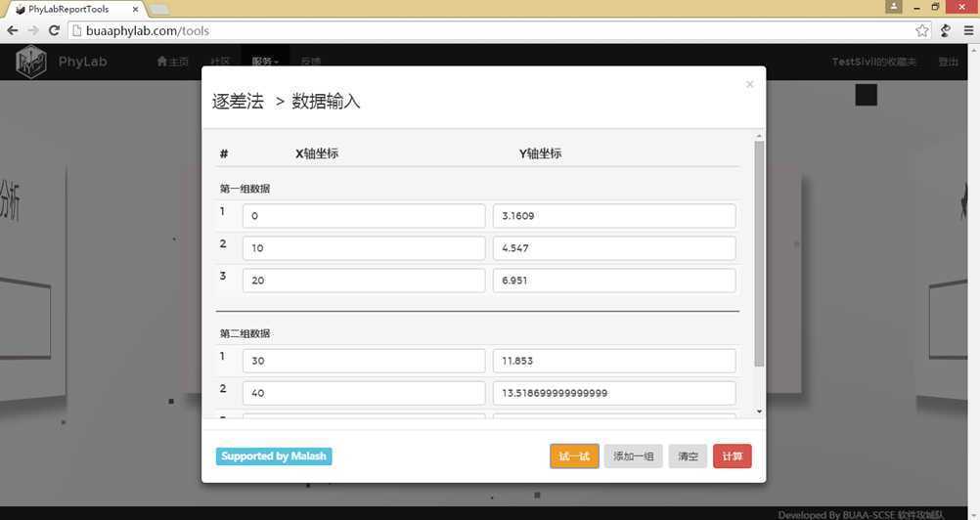This screenshot has width=980, height=520.
Task: Close the data input dialog
Action: (749, 84)
